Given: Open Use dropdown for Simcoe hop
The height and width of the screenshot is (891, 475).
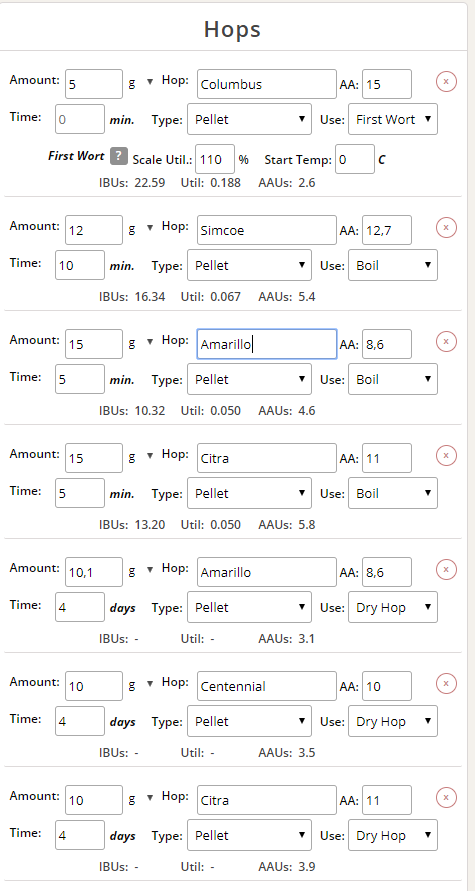Looking at the screenshot, I should click(393, 265).
